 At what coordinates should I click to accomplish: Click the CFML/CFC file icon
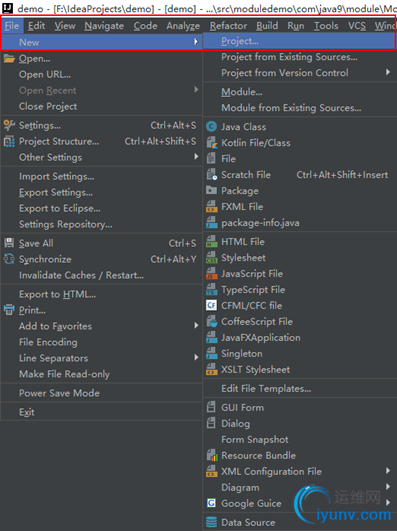211,305
